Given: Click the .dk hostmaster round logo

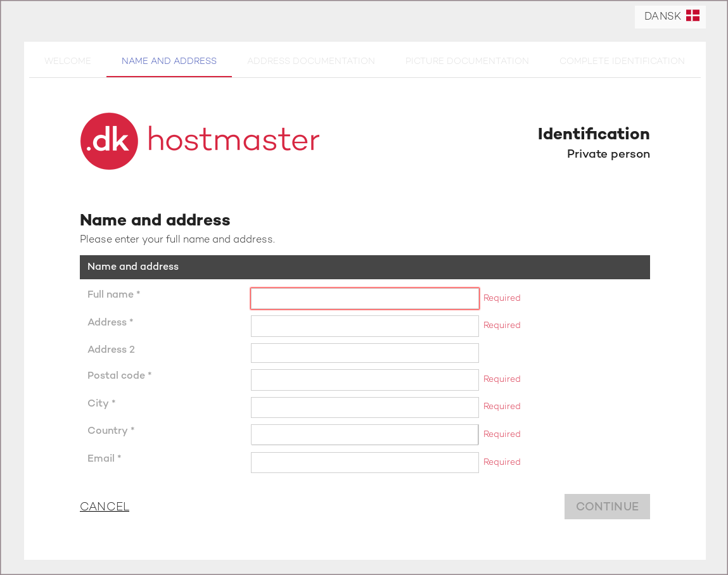Looking at the screenshot, I should pos(109,141).
